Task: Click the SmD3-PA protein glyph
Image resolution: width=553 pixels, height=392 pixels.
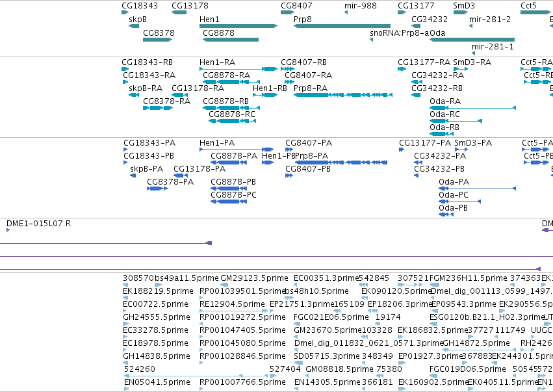Action: (461, 150)
